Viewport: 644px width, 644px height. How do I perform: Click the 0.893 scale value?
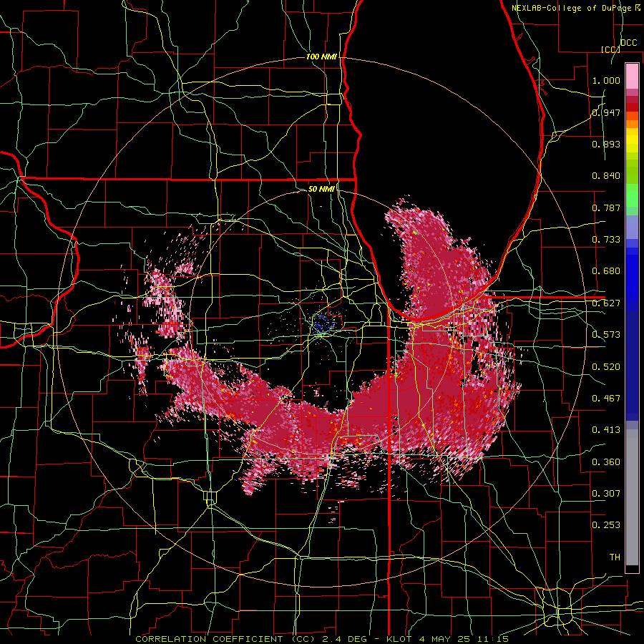[x=606, y=144]
